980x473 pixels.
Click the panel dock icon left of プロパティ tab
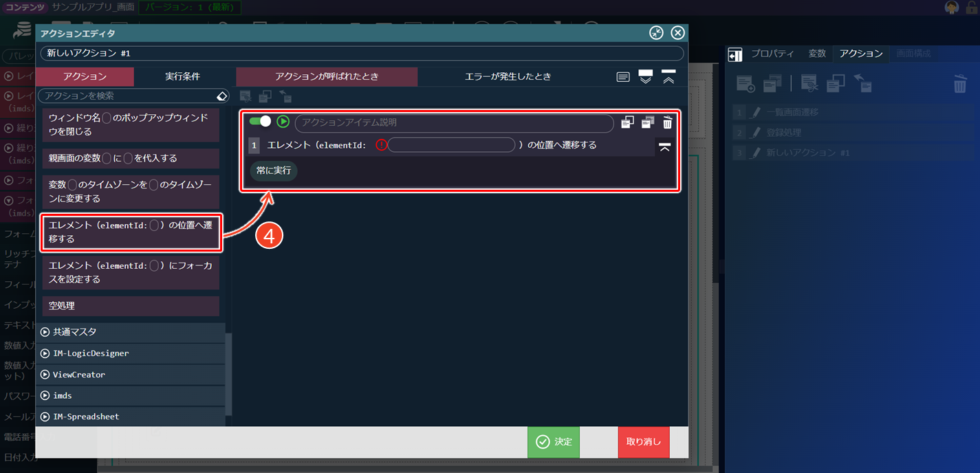click(x=734, y=54)
